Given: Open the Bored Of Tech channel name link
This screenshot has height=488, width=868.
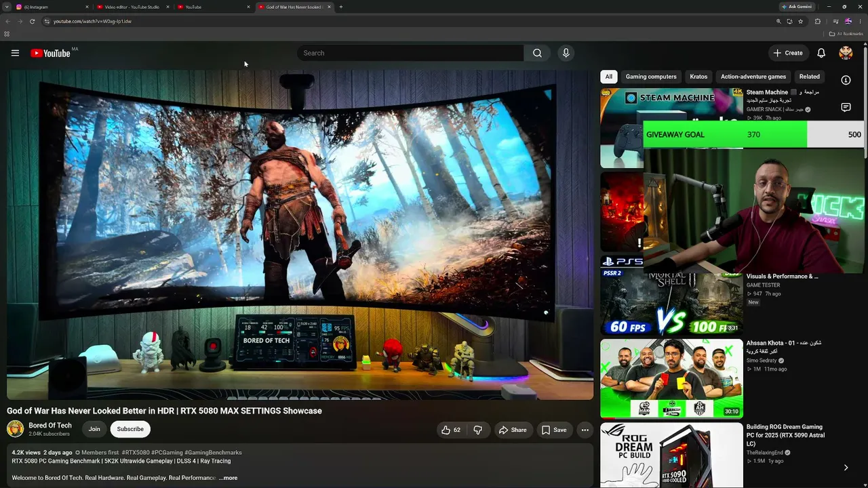Looking at the screenshot, I should point(50,426).
